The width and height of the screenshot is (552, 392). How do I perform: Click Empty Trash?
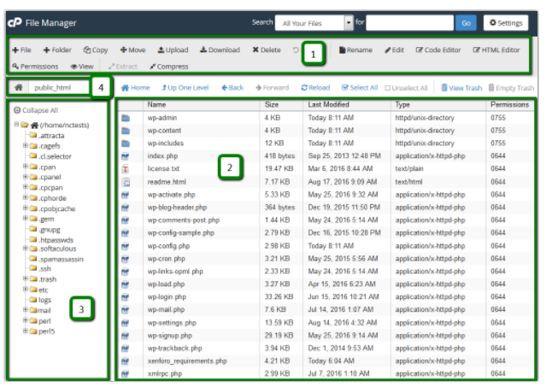click(511, 88)
